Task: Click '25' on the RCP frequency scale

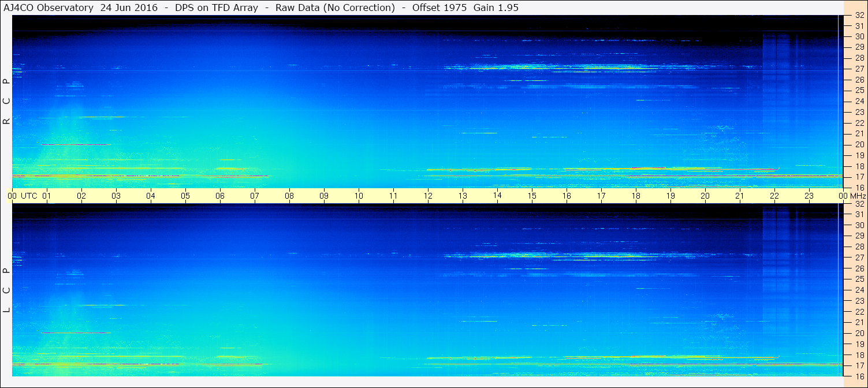Action: tap(859, 91)
